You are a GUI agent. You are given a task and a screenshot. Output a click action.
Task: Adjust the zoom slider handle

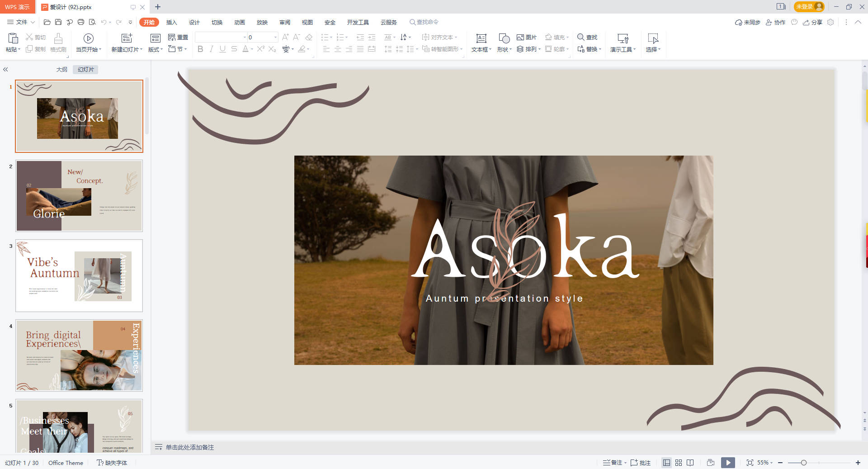[803, 463]
